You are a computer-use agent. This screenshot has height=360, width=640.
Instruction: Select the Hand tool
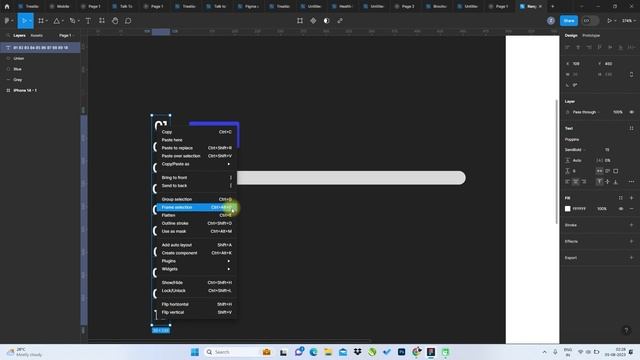click(x=115, y=21)
